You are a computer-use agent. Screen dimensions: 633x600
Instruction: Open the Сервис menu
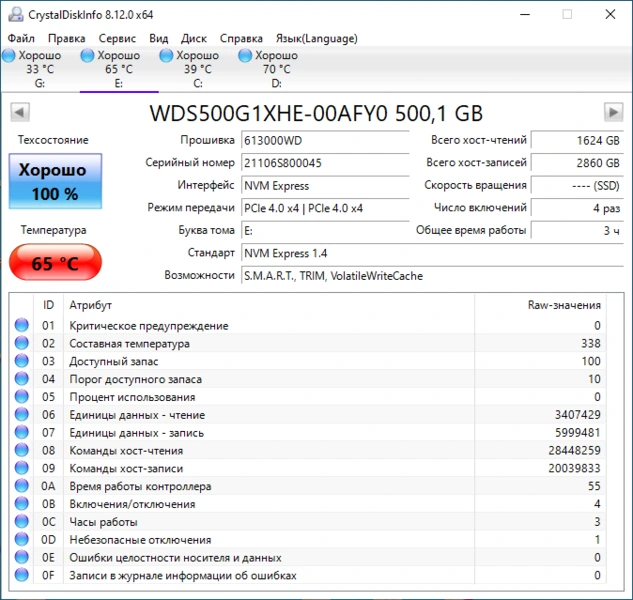click(118, 38)
